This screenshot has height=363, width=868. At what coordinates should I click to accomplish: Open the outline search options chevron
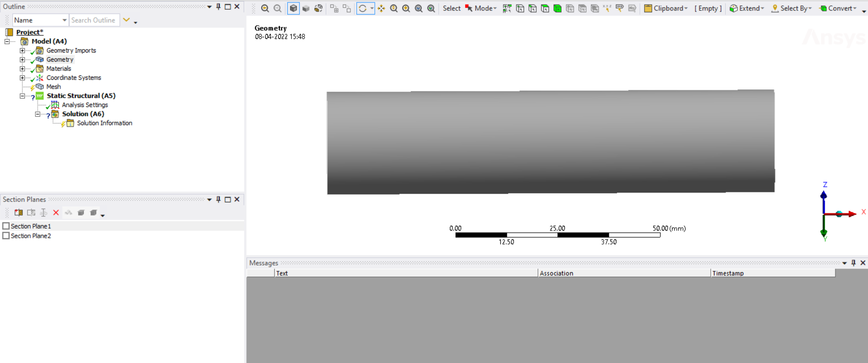point(126,20)
